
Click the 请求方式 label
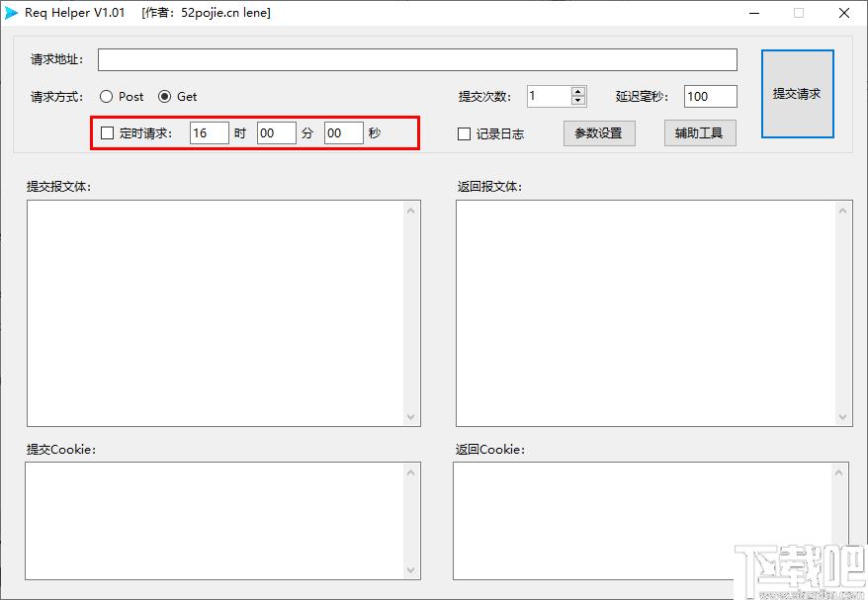point(56,97)
